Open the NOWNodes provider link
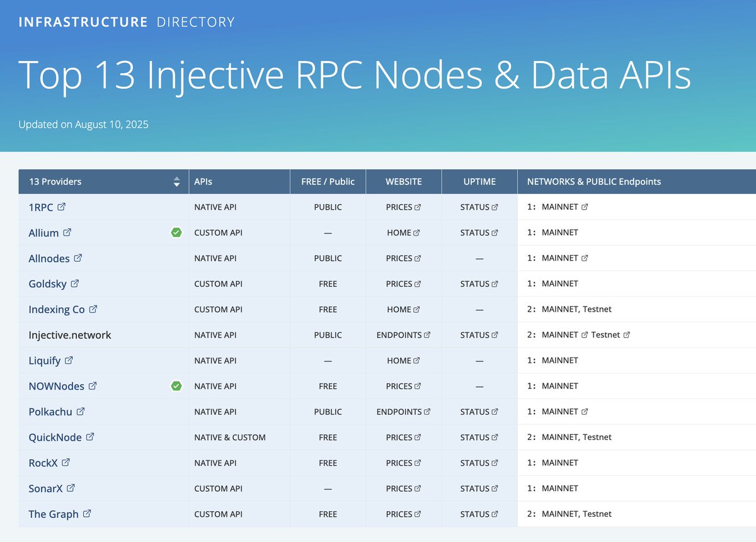Viewport: 756px width, 542px height. tap(62, 387)
